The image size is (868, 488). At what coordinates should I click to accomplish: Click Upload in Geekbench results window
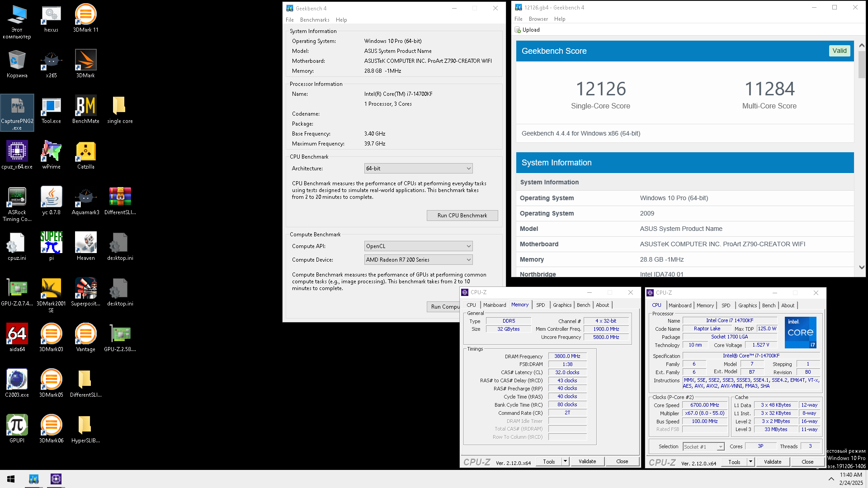[x=527, y=30]
